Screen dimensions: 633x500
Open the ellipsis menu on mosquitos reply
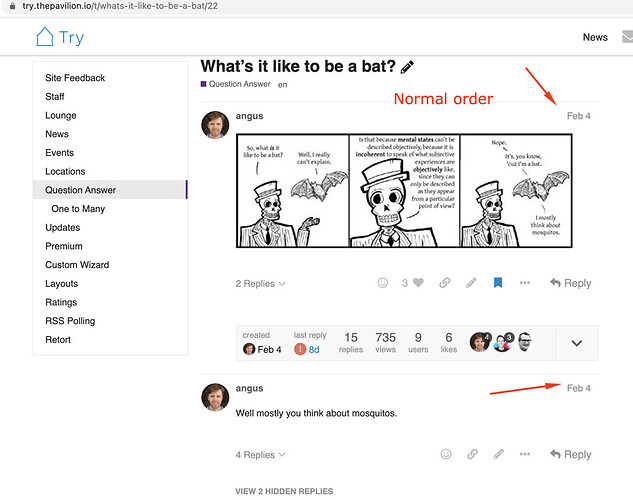tap(525, 454)
